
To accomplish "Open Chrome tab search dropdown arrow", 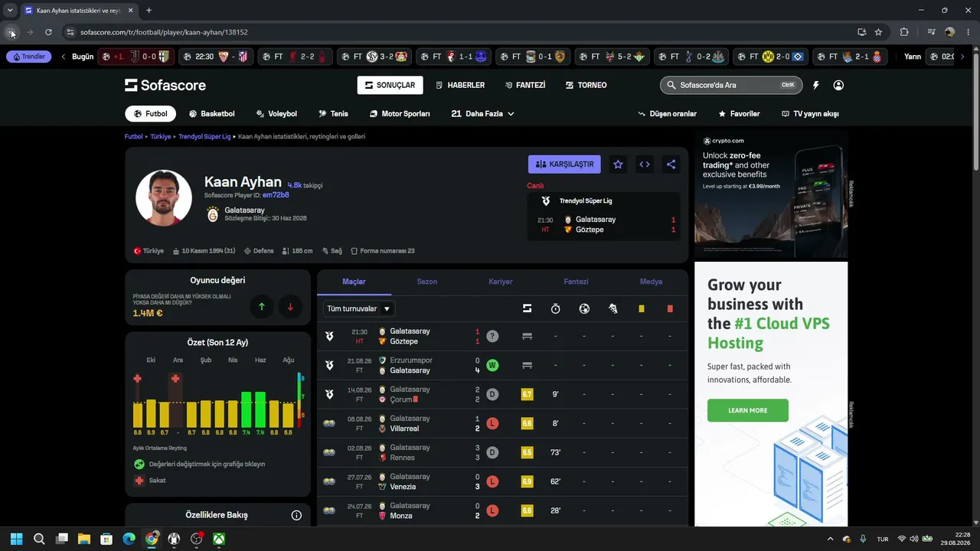I will pos(10,10).
